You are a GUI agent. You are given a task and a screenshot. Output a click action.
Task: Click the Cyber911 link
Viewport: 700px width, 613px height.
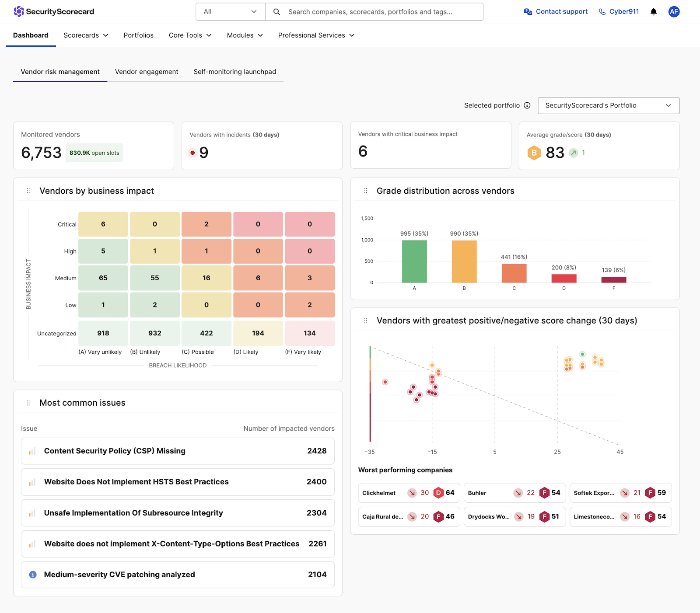623,11
